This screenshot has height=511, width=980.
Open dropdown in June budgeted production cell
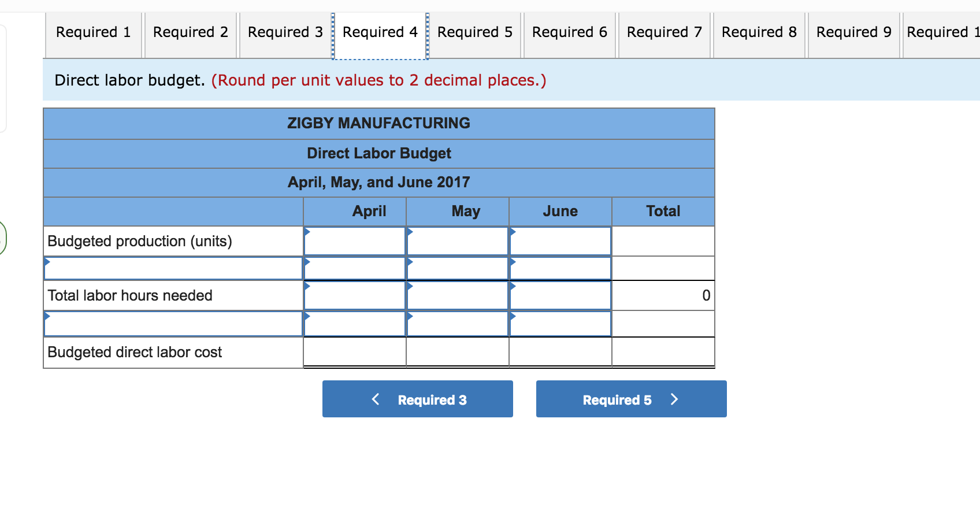pos(513,232)
